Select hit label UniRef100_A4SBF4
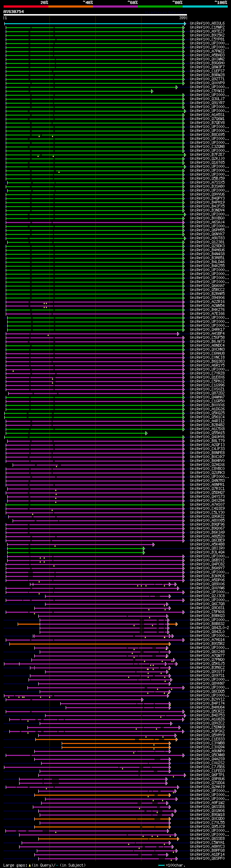 tap(207, 333)
